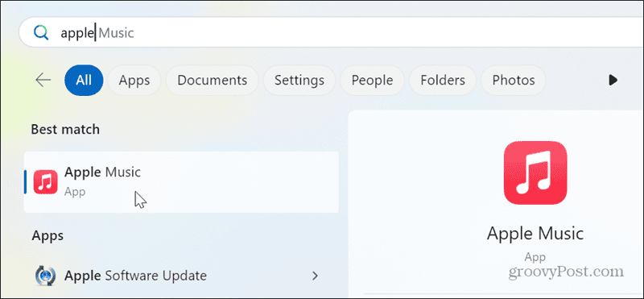Switch to the Documents filter tab
The image size is (644, 299).
coord(212,80)
